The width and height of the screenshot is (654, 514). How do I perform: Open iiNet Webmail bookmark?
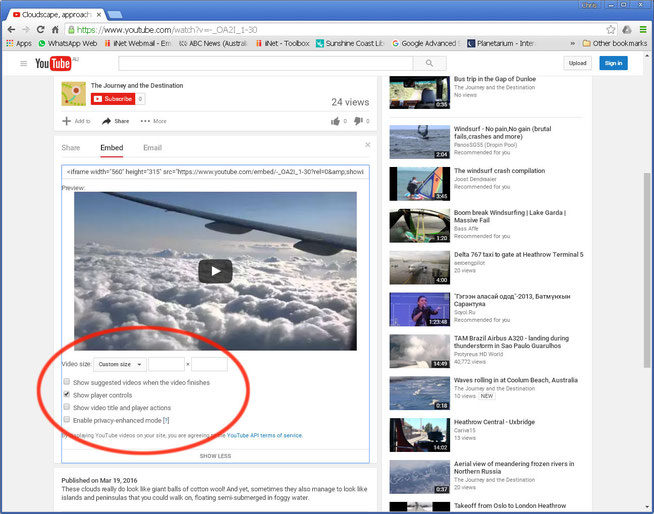point(138,43)
